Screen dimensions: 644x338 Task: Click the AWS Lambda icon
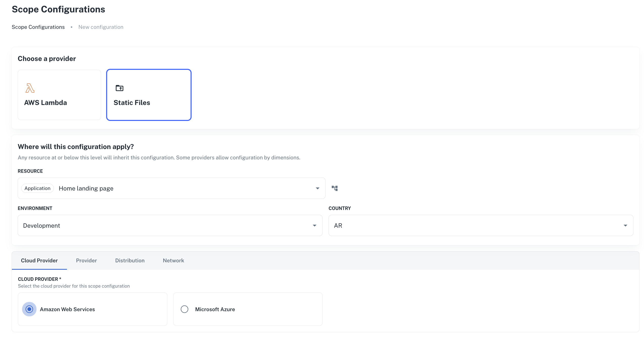point(30,88)
